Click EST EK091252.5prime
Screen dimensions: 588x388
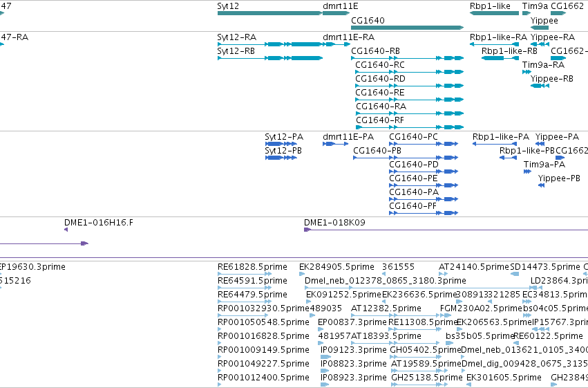309,302
